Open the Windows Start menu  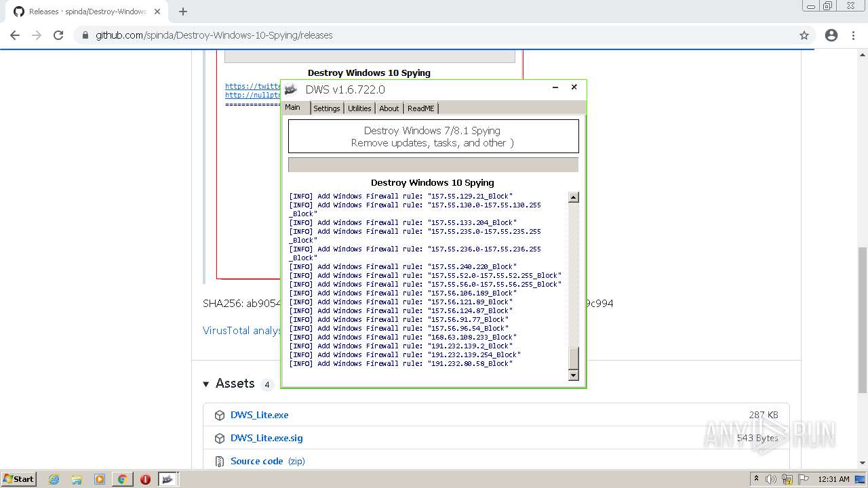pos(18,479)
